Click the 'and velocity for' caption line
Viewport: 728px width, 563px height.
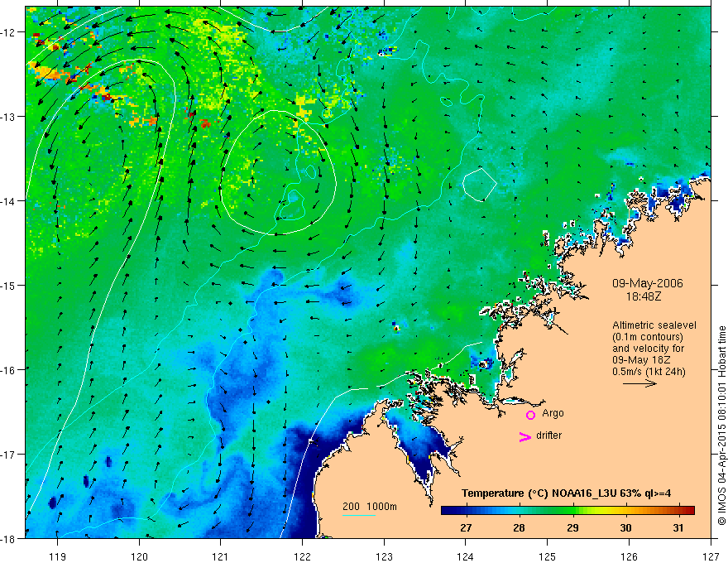pyautogui.click(x=648, y=349)
